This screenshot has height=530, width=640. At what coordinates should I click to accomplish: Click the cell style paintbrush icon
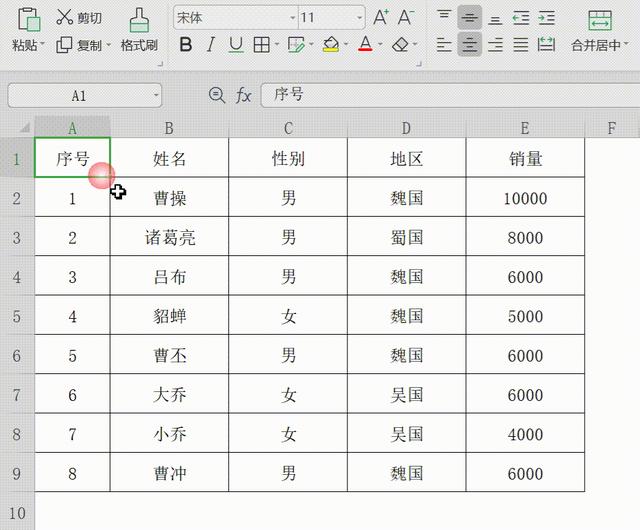pos(296,45)
